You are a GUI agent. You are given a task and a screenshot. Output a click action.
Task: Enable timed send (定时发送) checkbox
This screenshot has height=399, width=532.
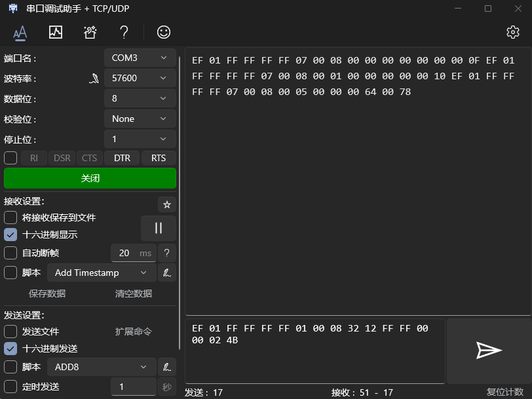click(x=10, y=387)
